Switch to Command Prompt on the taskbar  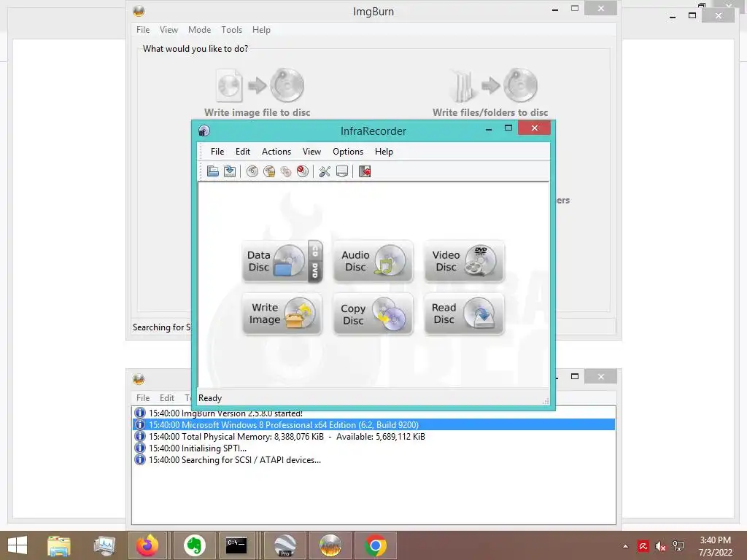(x=236, y=545)
